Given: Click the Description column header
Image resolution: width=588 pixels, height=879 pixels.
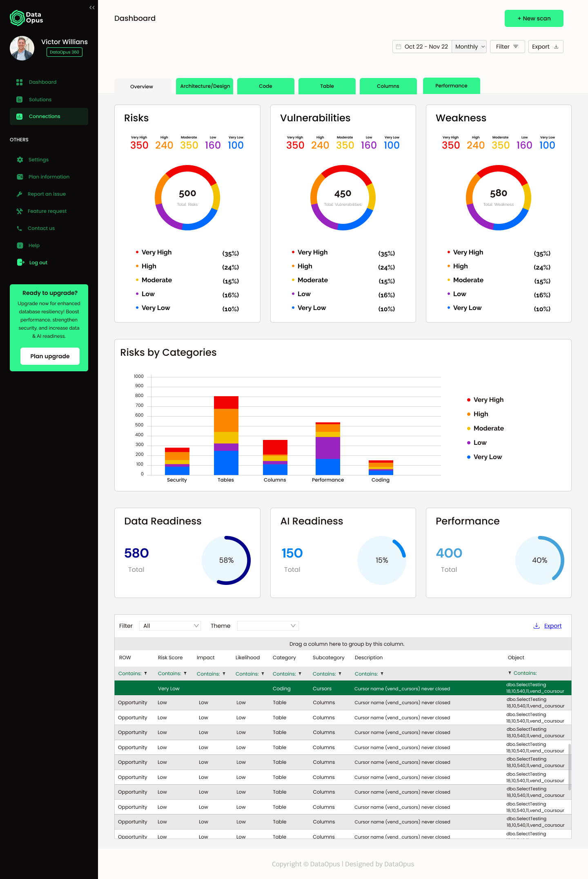Looking at the screenshot, I should (369, 658).
